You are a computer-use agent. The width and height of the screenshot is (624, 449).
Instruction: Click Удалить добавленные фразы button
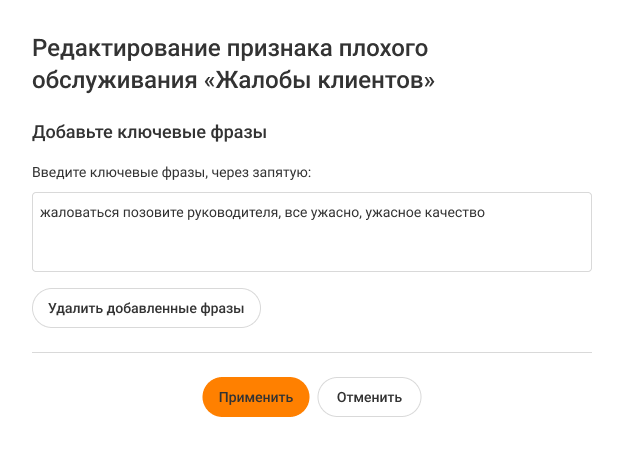(x=146, y=309)
